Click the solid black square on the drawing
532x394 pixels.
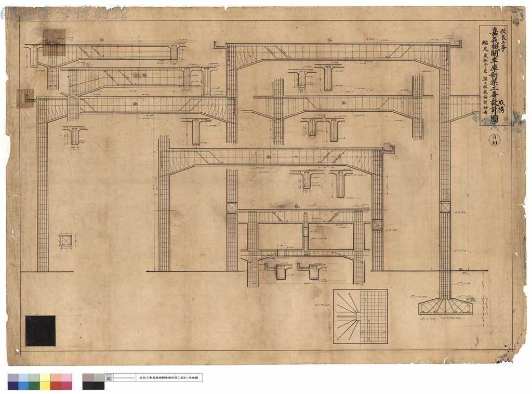41,331
